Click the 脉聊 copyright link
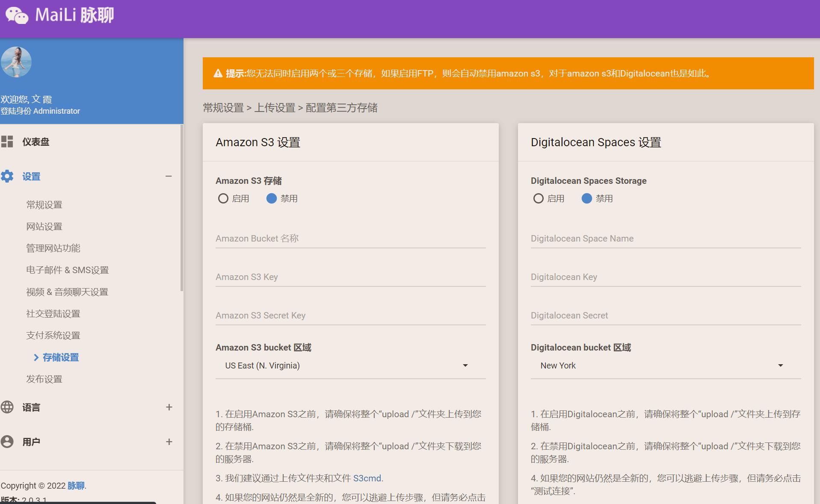The width and height of the screenshot is (820, 504). click(76, 486)
